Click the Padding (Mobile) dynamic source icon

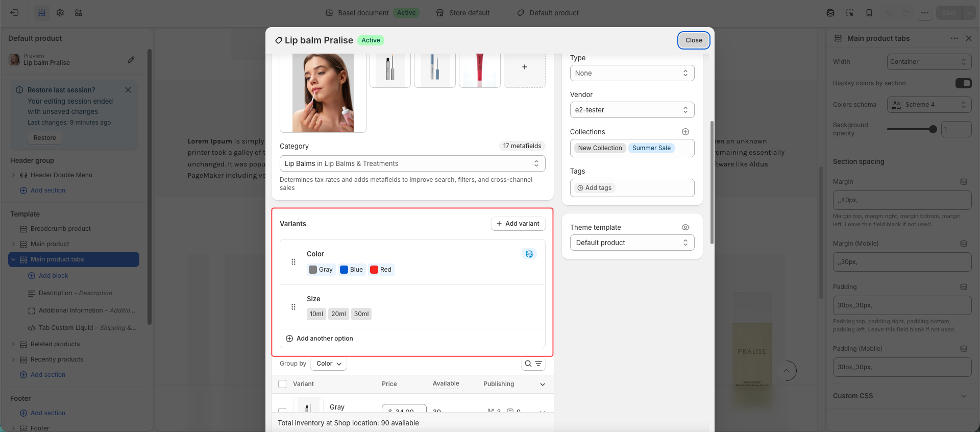964,349
